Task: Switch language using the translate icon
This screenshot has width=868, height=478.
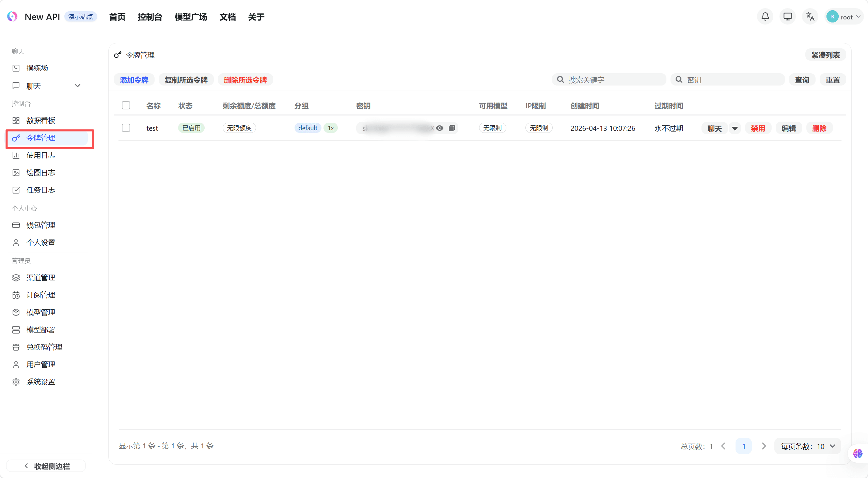Action: [x=810, y=16]
